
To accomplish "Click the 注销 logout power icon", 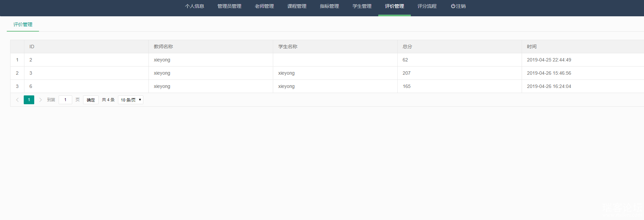I will (453, 6).
